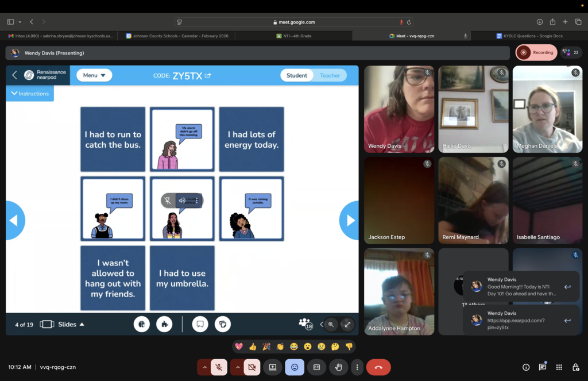Expand the Instructions panel
Screen dimensions: 588x381
(30, 94)
